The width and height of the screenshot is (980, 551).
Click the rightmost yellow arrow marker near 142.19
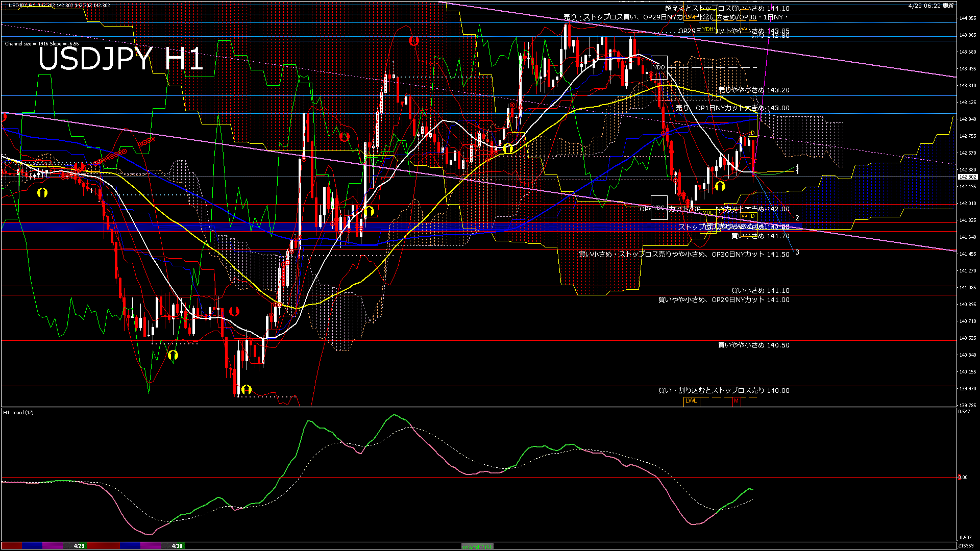(x=720, y=186)
